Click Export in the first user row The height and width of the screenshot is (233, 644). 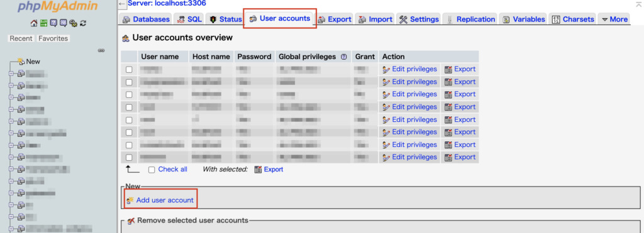coord(465,69)
